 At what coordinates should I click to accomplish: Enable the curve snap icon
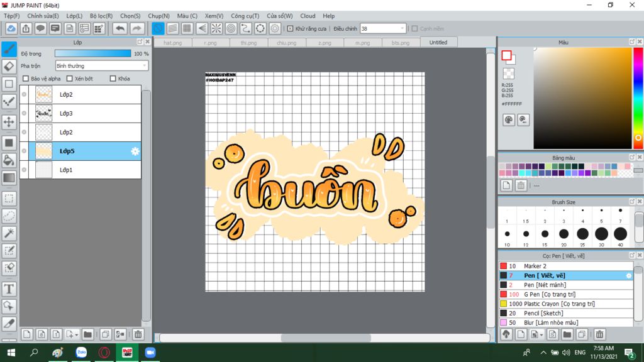[x=246, y=28]
